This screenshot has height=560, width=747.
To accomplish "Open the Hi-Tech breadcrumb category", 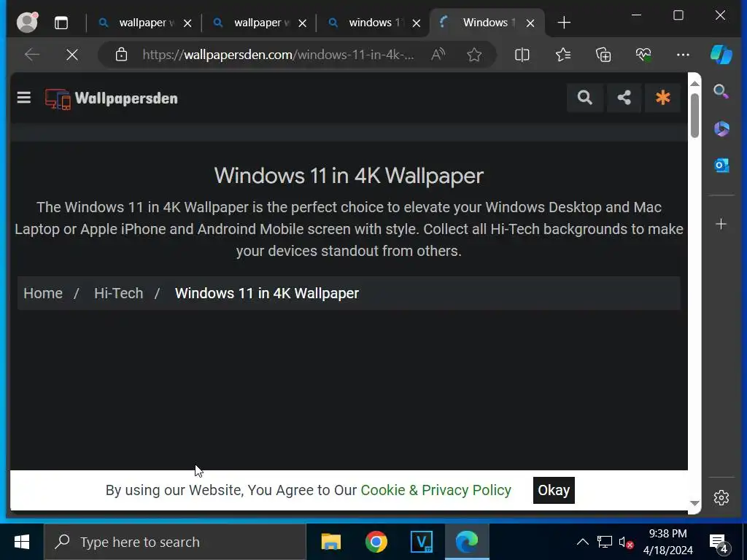I will [119, 293].
